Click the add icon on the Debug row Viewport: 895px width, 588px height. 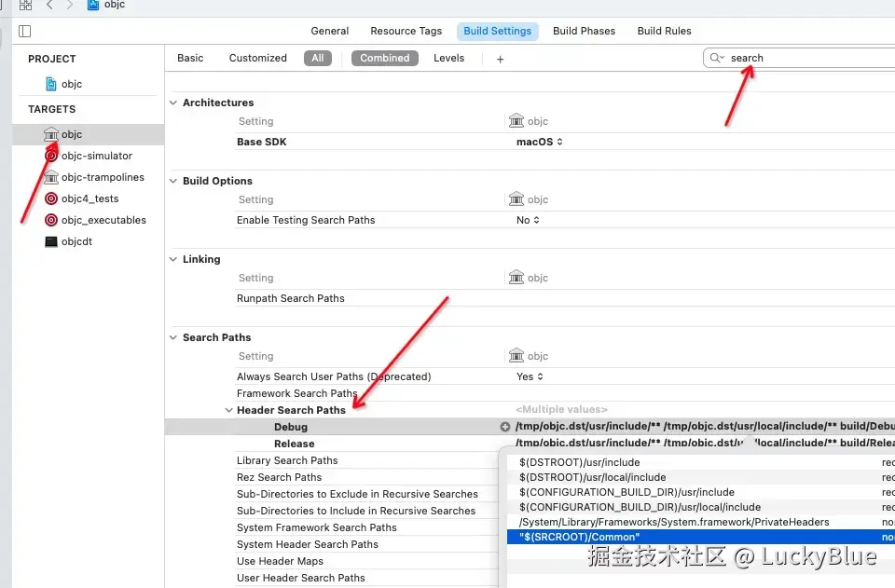pyautogui.click(x=505, y=427)
